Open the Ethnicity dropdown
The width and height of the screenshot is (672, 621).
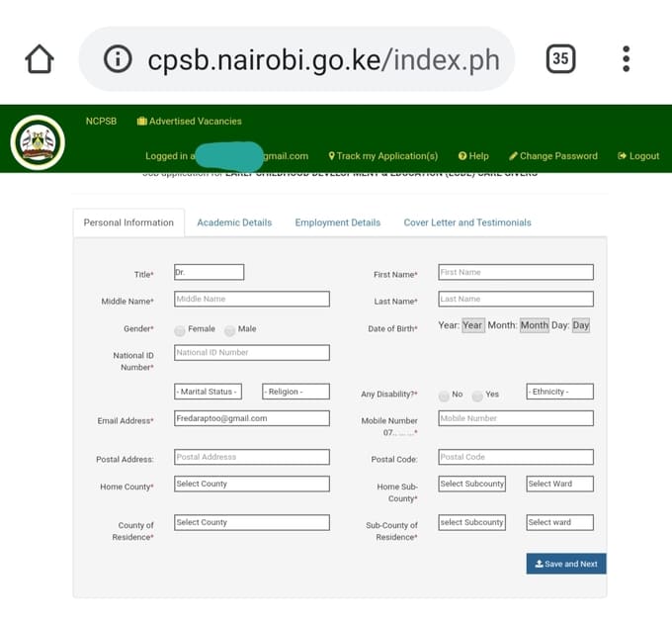coord(559,392)
